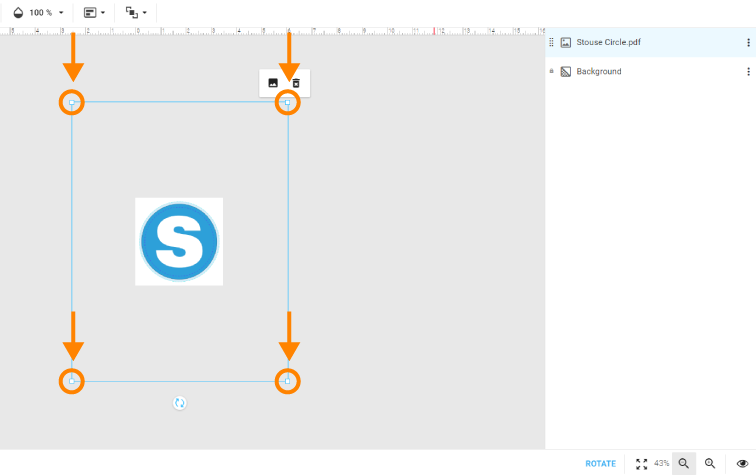Delete the selected image with trash icon
The height and width of the screenshot is (475, 756).
296,83
